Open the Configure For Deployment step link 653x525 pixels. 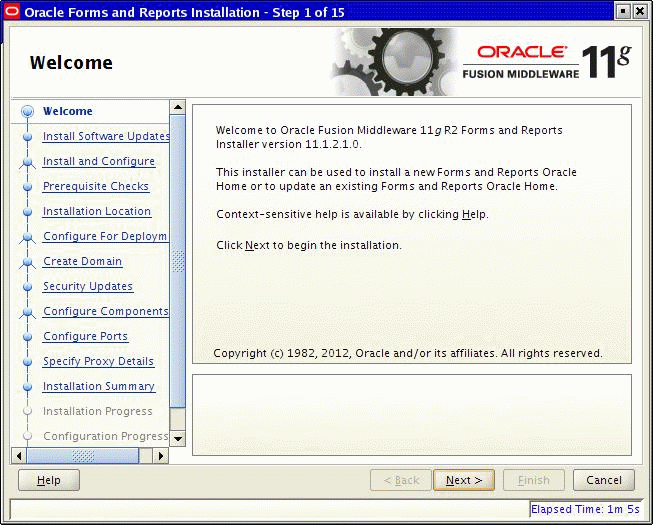pos(105,236)
